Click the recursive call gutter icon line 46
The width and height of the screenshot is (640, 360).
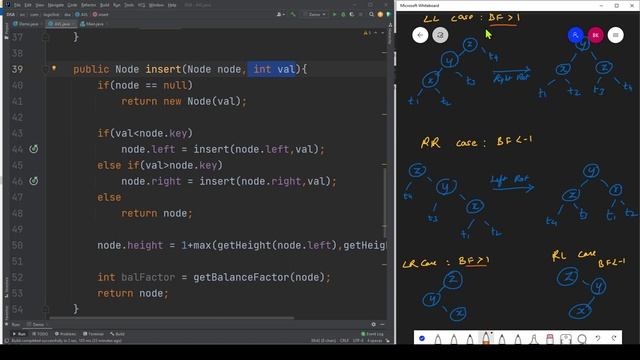click(34, 181)
